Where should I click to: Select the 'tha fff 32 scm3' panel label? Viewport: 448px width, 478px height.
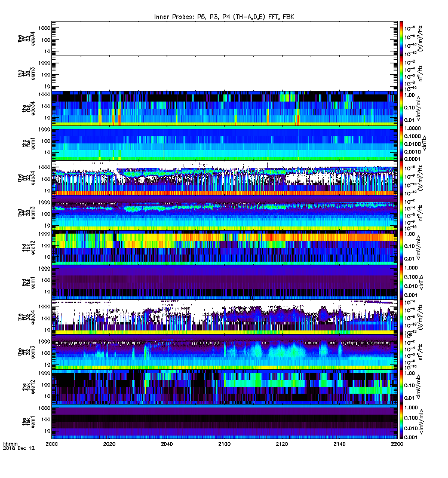pyautogui.click(x=26, y=73)
